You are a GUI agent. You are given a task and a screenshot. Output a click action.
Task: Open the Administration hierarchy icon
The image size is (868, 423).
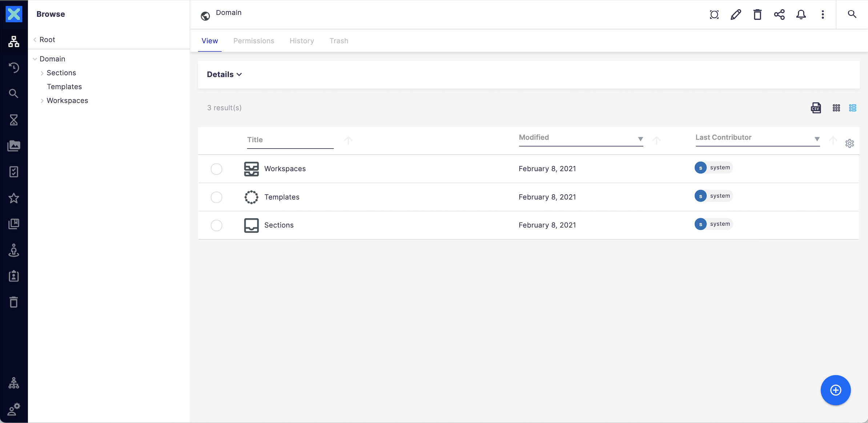tap(14, 383)
